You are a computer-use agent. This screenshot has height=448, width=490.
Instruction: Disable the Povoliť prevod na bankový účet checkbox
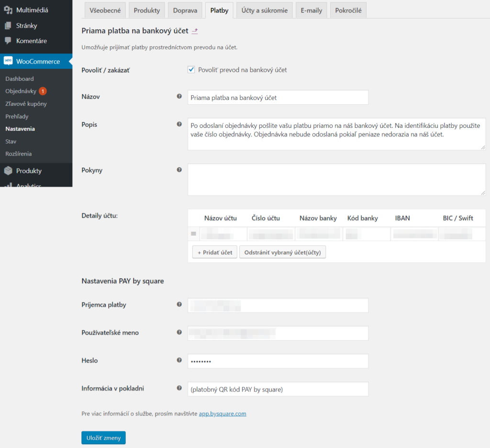(191, 69)
